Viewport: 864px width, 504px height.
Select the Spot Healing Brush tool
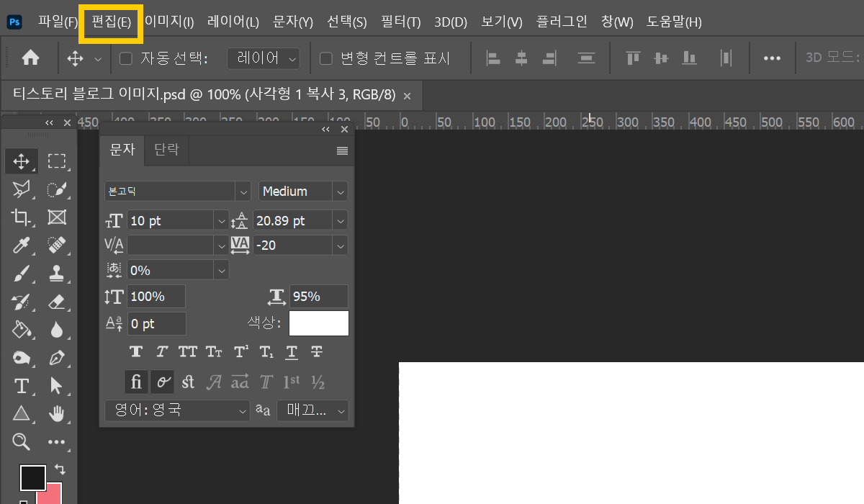(x=57, y=246)
